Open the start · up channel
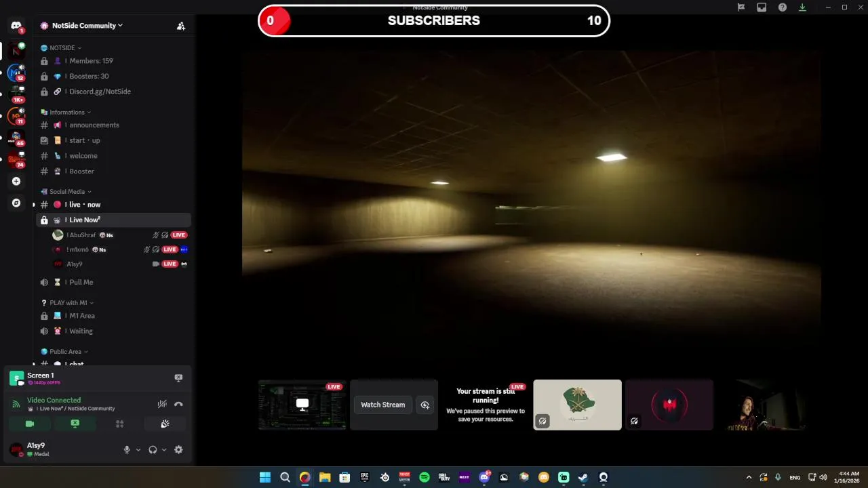868x488 pixels. click(x=113, y=140)
